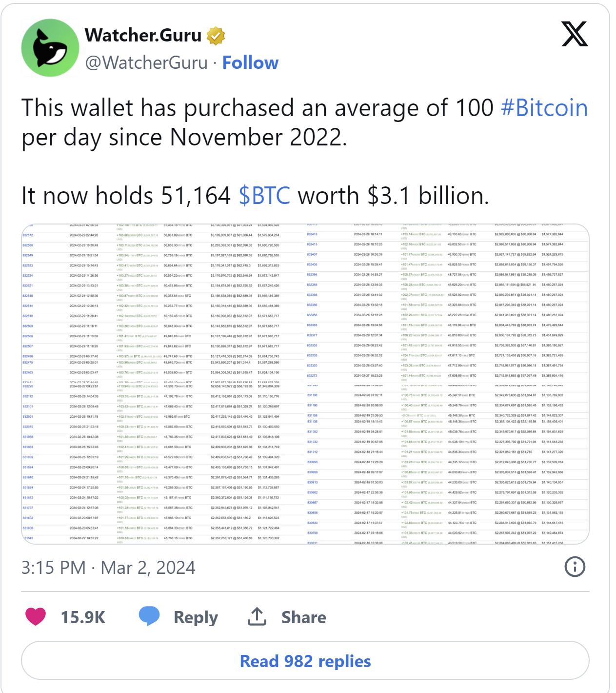Open the #Bitcoin hashtag
The image size is (616, 693).
544,108
